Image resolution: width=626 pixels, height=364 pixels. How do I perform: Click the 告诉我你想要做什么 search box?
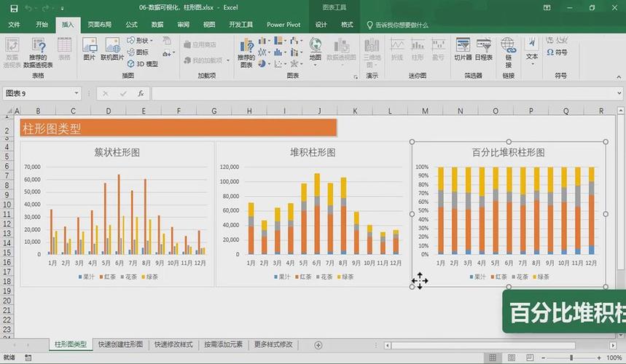point(397,25)
